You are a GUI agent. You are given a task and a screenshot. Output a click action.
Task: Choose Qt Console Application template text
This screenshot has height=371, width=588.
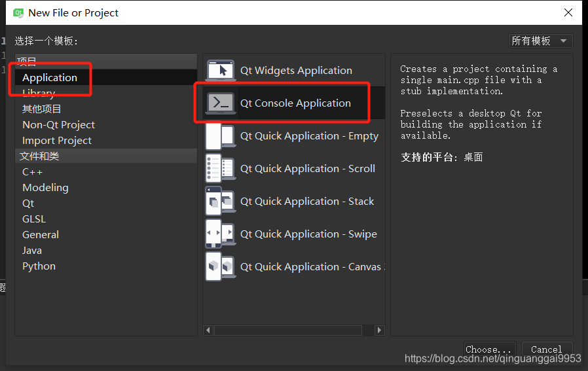point(295,103)
